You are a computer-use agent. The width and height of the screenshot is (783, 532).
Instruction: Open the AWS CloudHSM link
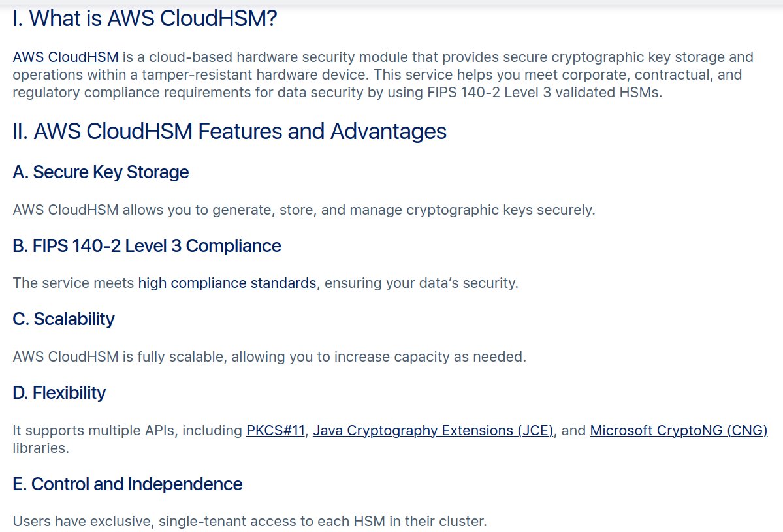[x=65, y=57]
